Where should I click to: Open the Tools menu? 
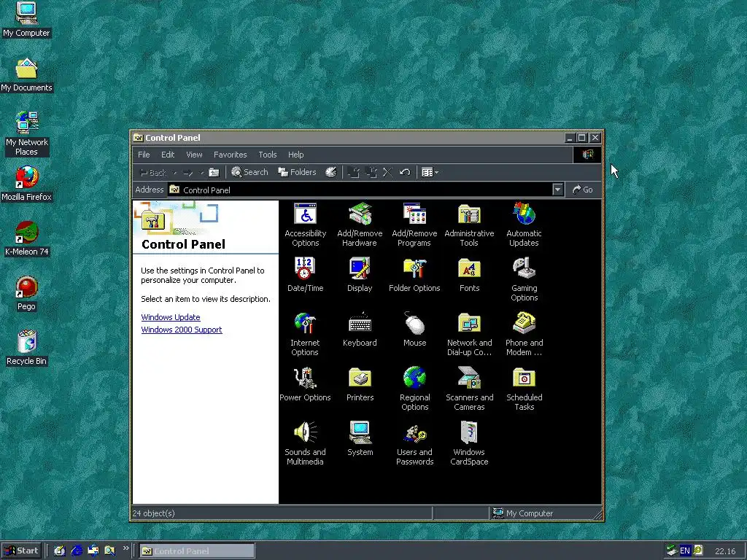267,155
